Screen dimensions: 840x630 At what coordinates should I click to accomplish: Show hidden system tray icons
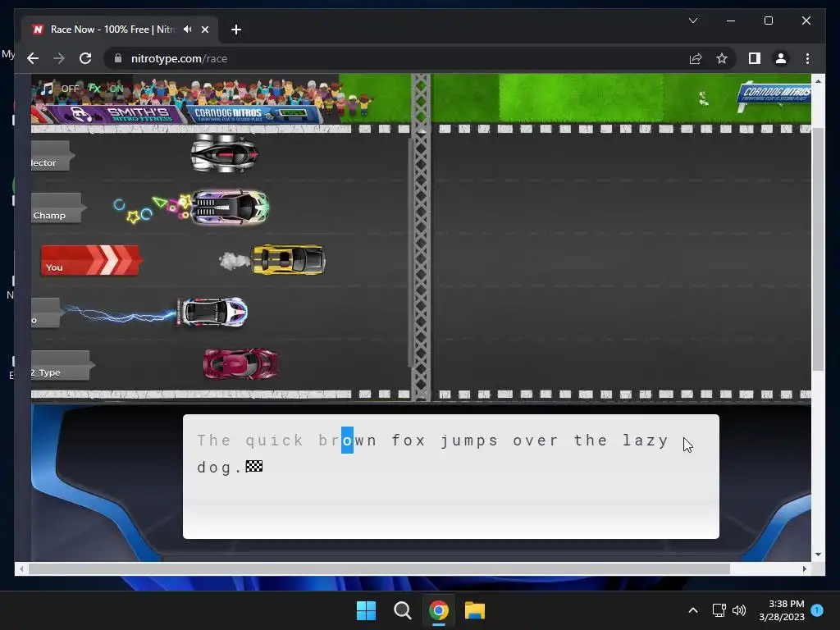(692, 610)
